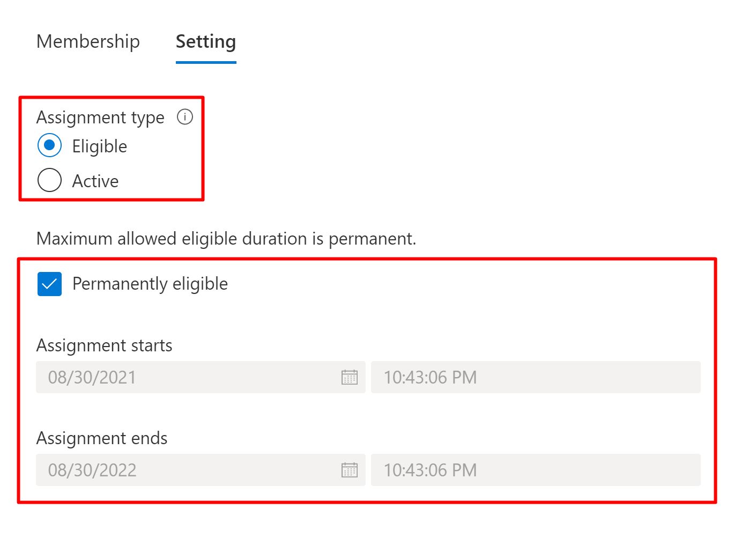Select the Active radio button

(49, 180)
